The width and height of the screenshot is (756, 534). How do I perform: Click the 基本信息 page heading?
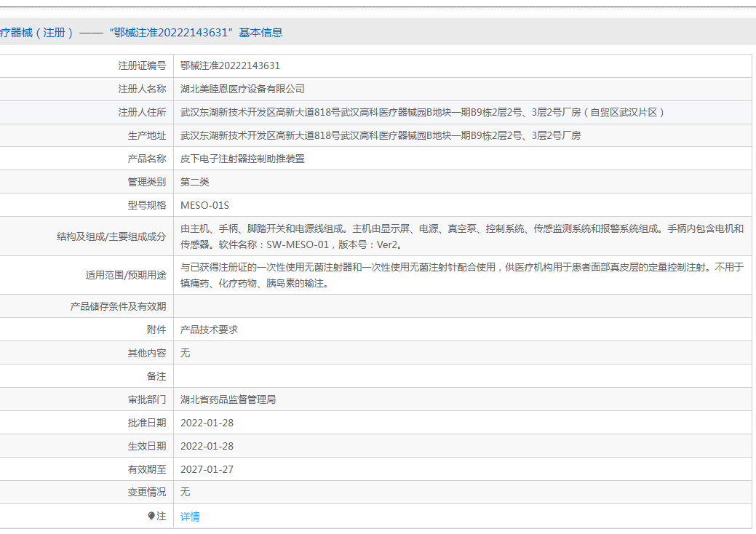pyautogui.click(x=141, y=32)
